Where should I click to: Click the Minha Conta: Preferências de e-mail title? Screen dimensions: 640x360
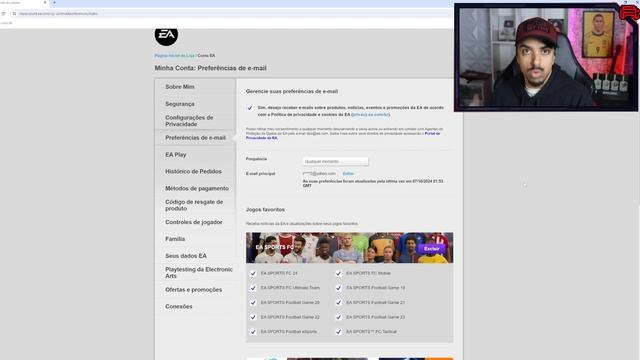[x=210, y=68]
